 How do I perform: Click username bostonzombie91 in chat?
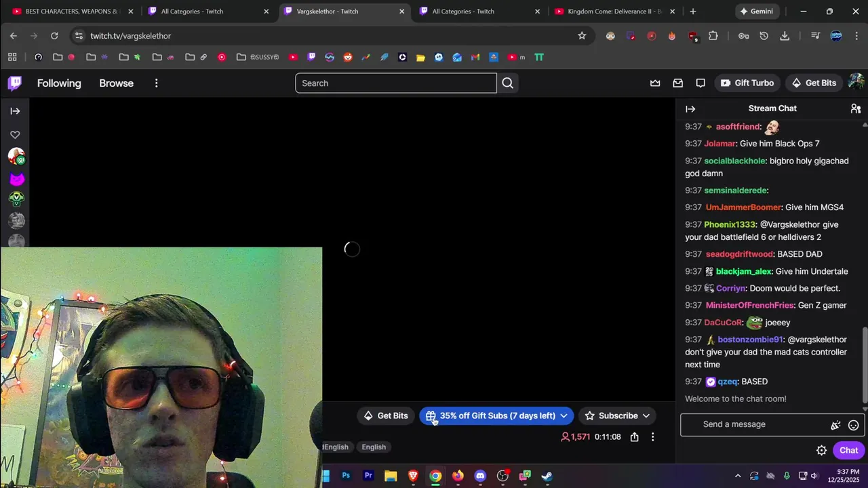click(x=750, y=340)
